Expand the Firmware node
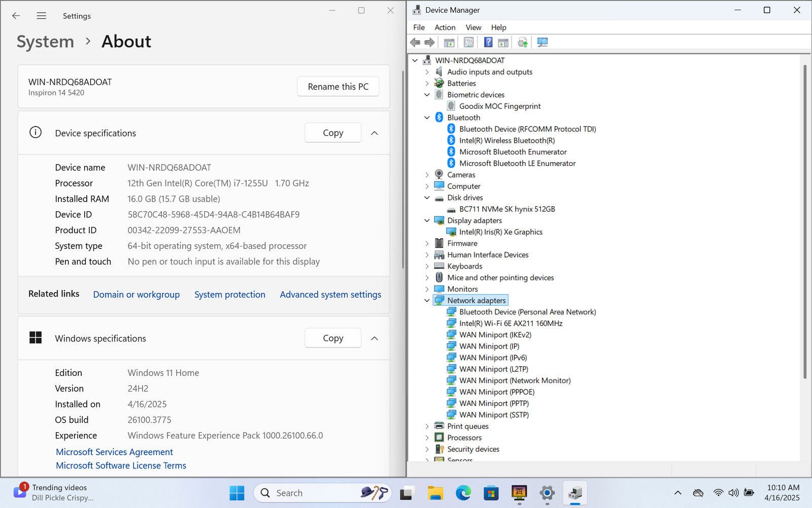 (427, 243)
